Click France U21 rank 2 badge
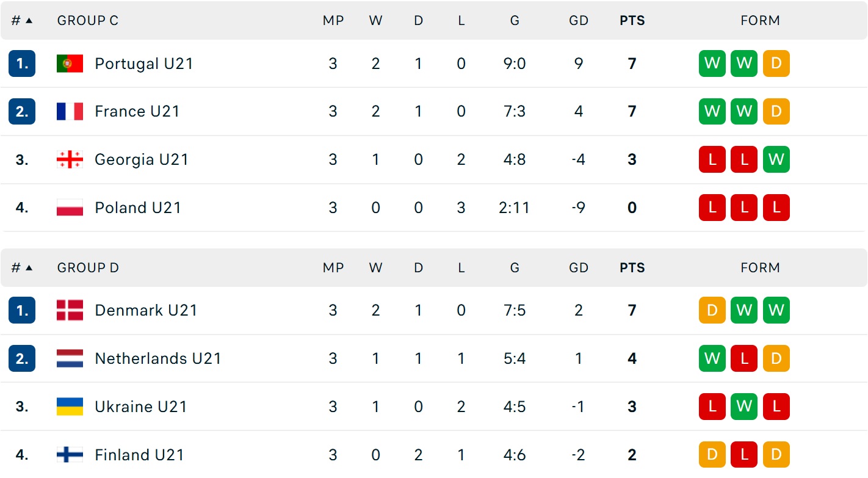This screenshot has height=478, width=868. click(22, 112)
